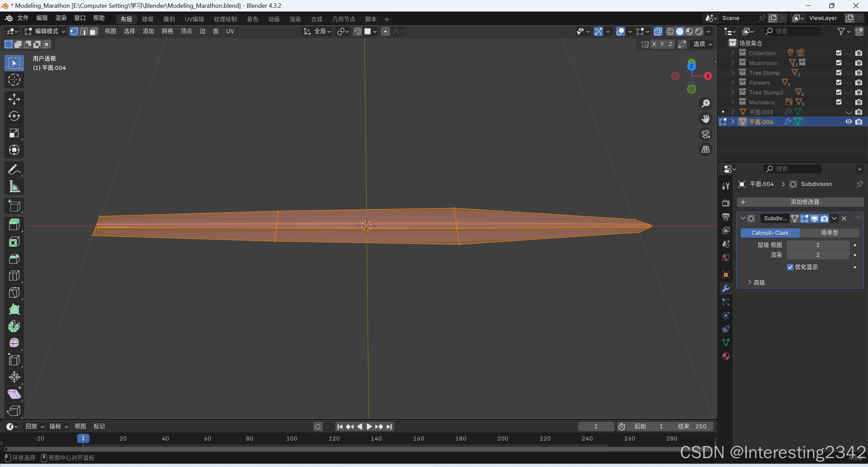Image resolution: width=868 pixels, height=467 pixels.
Task: Toggle camera view icon in viewport
Action: pos(706,134)
